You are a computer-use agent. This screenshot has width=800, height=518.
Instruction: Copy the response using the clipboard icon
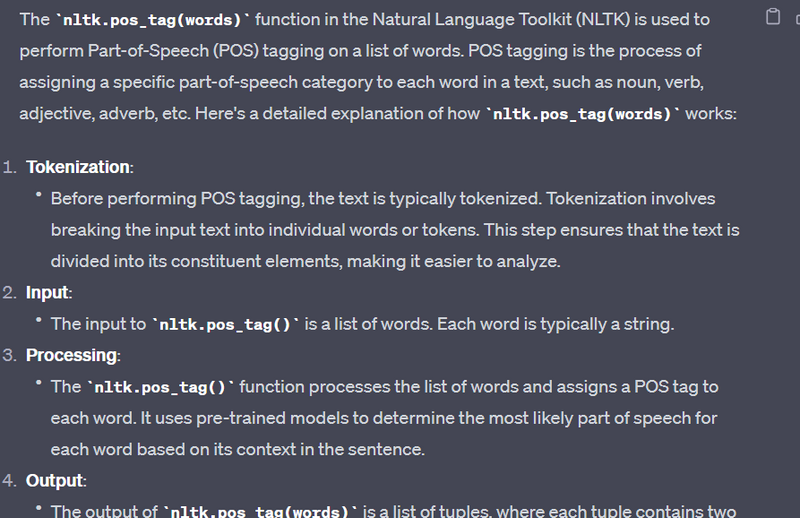772,16
